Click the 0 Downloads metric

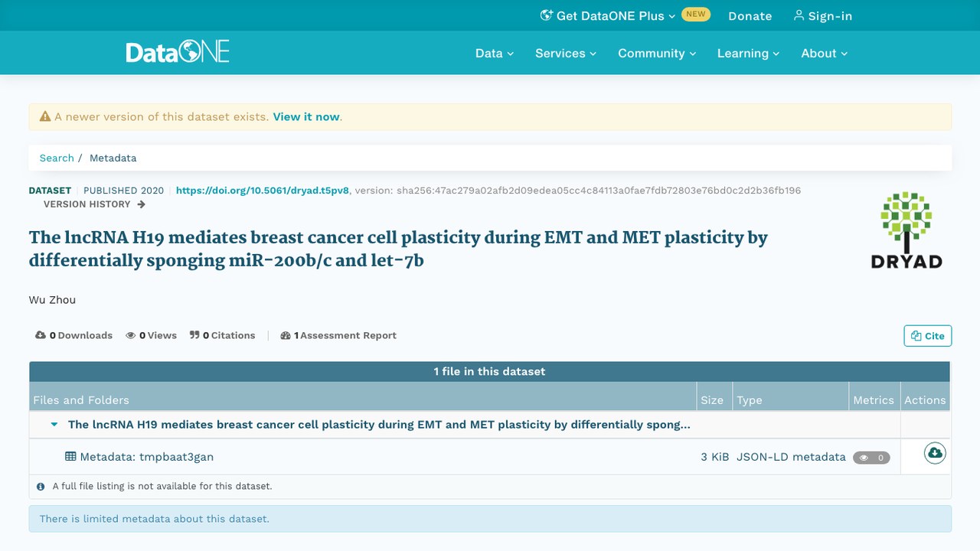[74, 335]
